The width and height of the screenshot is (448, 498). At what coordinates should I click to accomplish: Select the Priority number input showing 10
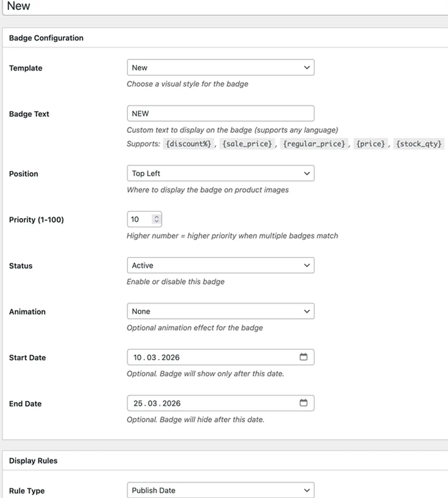tap(142, 219)
